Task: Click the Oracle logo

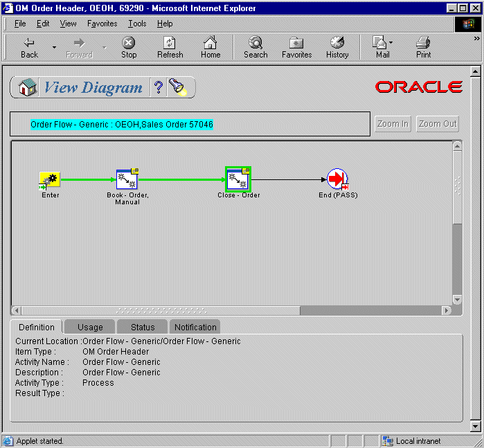Action: pos(418,87)
